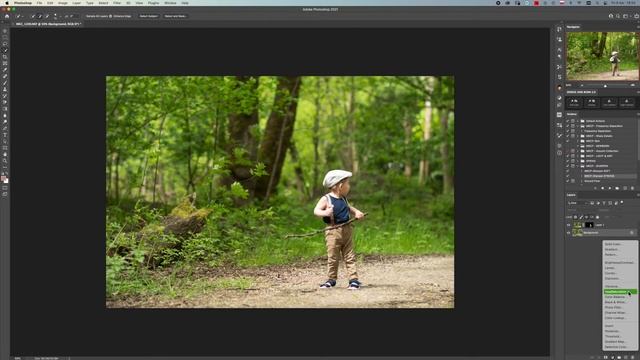The width and height of the screenshot is (640, 360).
Task: Choose Curves from adjustment menu
Action: [620, 273]
